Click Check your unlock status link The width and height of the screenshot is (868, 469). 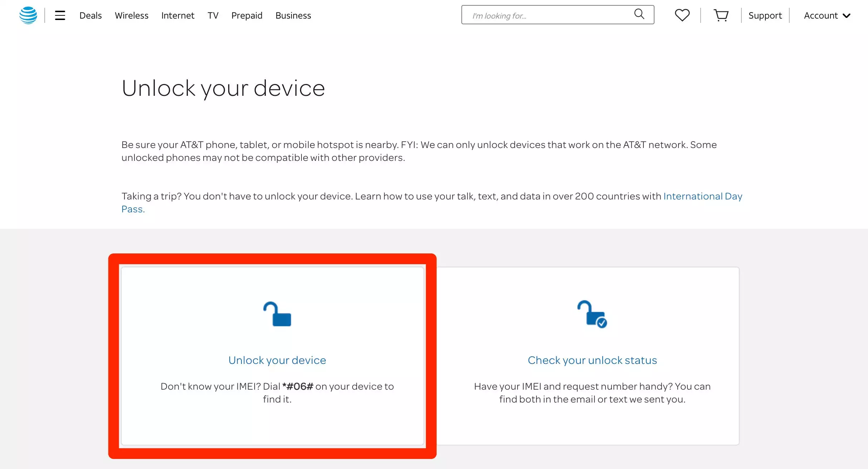click(592, 360)
